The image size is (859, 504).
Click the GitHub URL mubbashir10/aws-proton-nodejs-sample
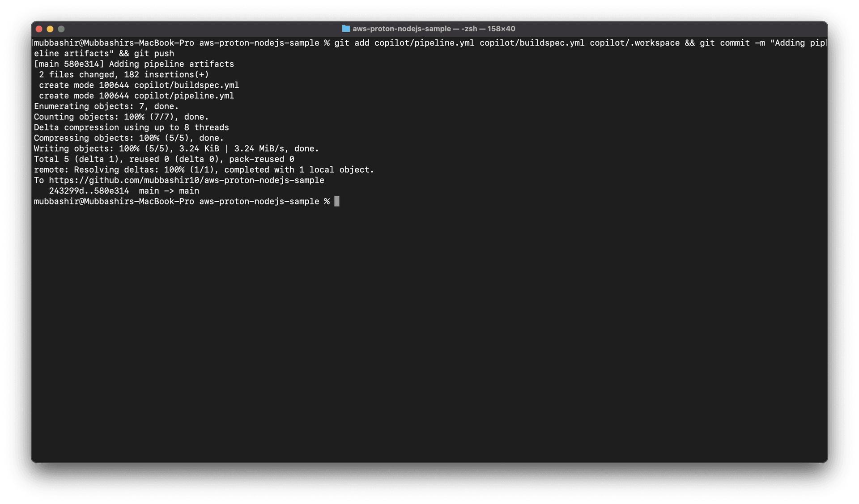click(187, 180)
